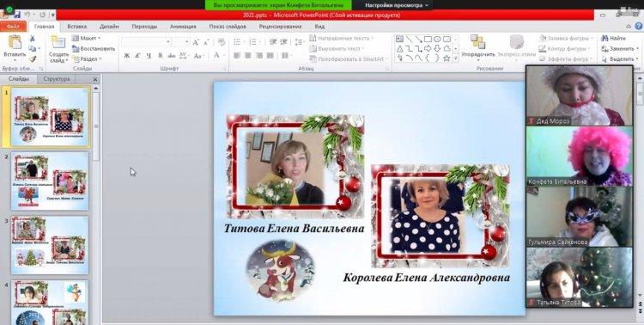Click the Вставить paste icon
This screenshot has width=644, height=325.
[15, 43]
